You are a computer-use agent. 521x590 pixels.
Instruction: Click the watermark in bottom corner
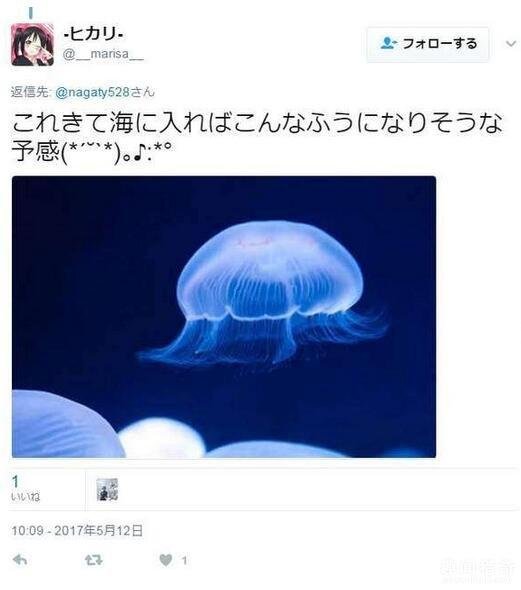(x=479, y=572)
